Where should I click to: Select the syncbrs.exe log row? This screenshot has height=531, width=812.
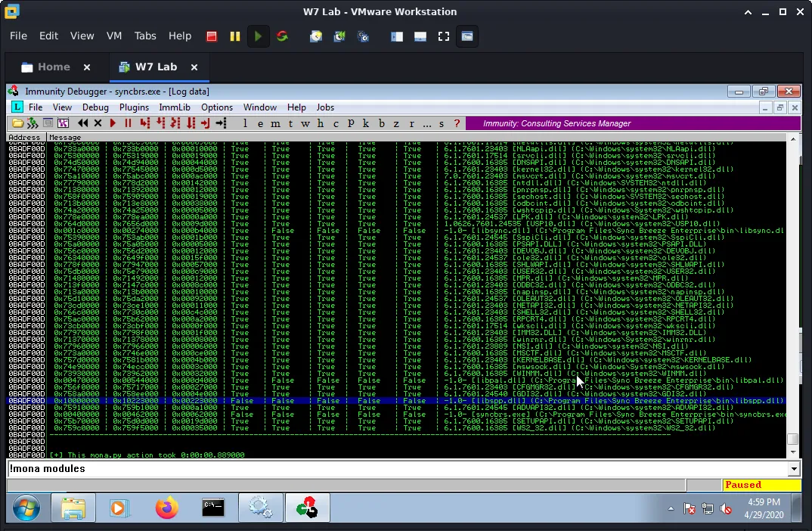(397, 415)
